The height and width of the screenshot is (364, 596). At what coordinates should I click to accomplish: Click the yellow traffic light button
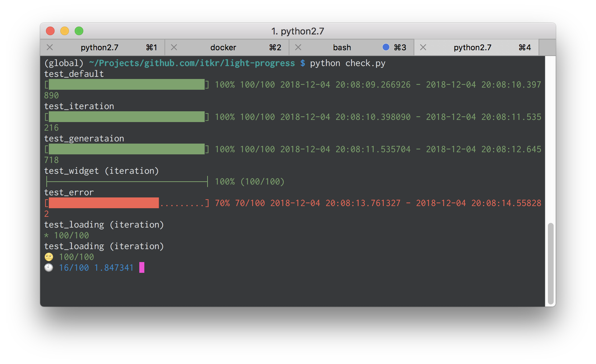pyautogui.click(x=64, y=31)
